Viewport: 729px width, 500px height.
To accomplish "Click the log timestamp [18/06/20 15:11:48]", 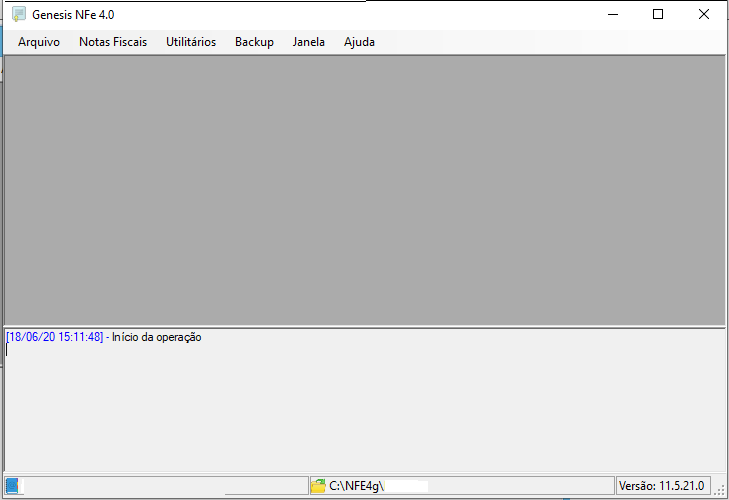I will click(54, 337).
